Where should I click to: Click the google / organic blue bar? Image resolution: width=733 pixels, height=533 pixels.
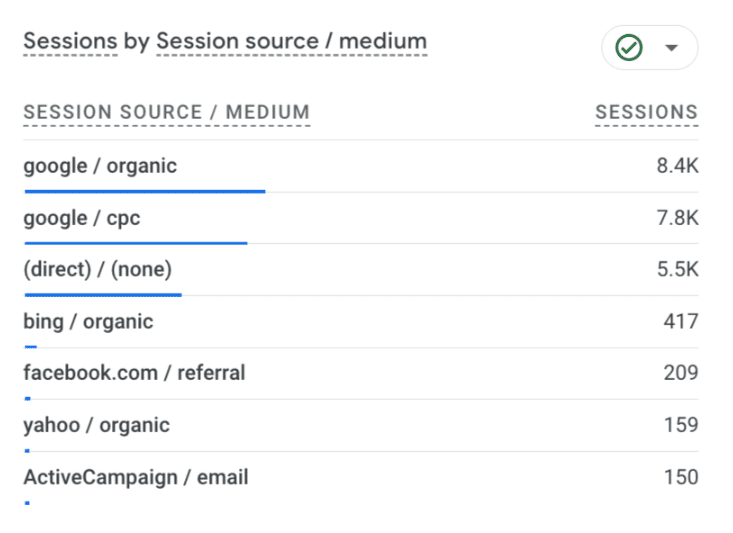[145, 191]
